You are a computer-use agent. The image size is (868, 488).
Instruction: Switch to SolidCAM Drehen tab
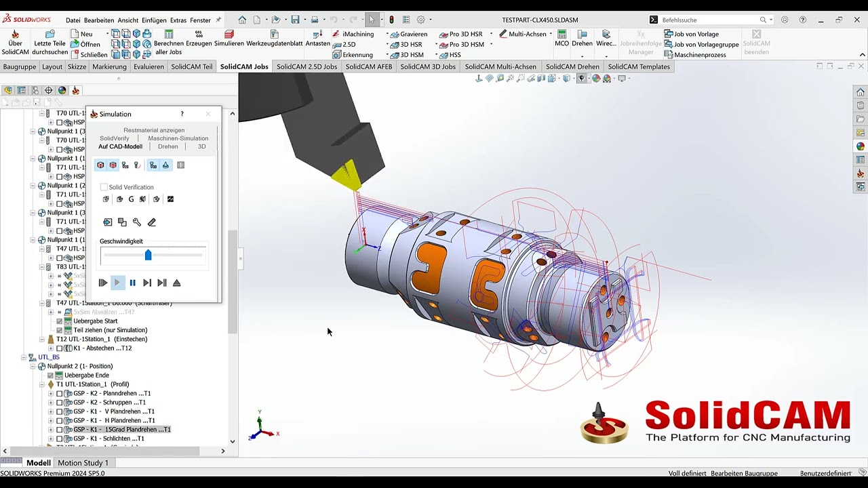click(572, 66)
